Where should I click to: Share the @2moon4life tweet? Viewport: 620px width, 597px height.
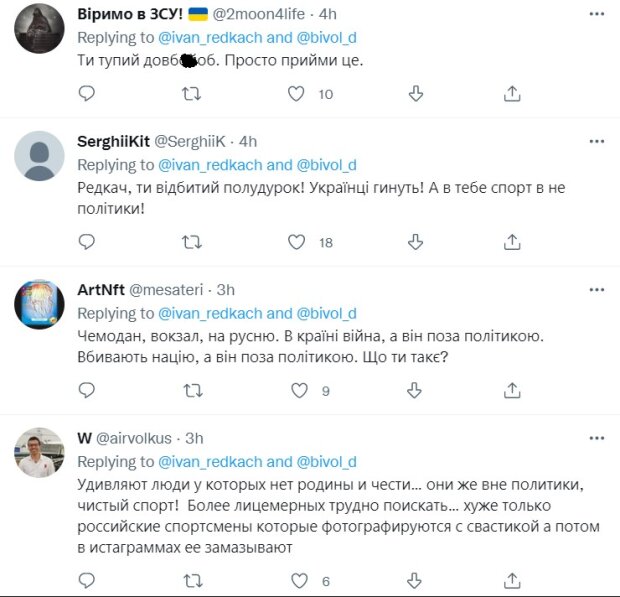pos(512,93)
